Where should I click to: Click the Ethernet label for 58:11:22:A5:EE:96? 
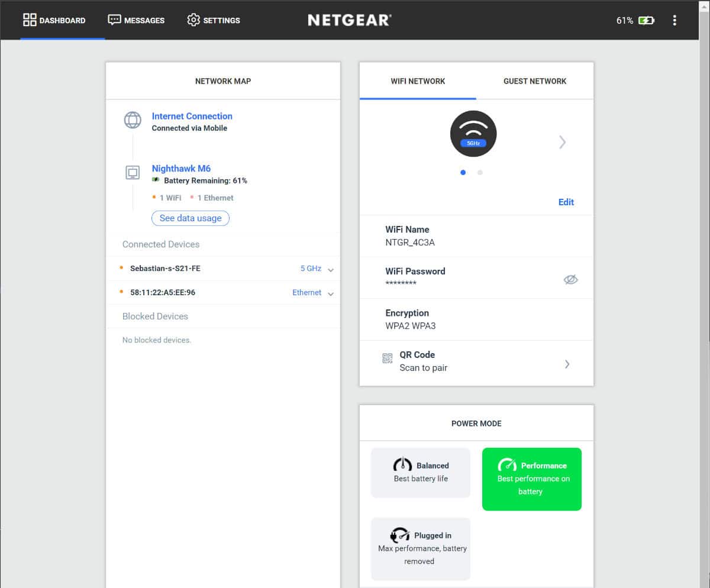[x=307, y=292]
